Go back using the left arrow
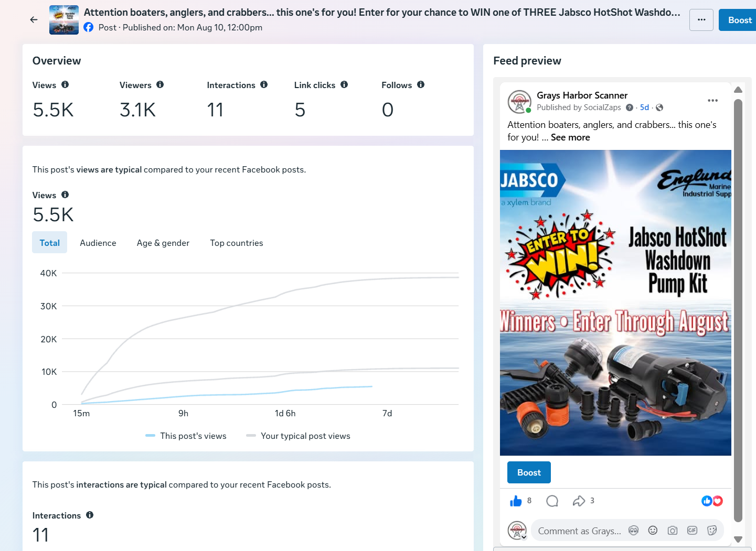This screenshot has height=551, width=756. click(x=34, y=20)
